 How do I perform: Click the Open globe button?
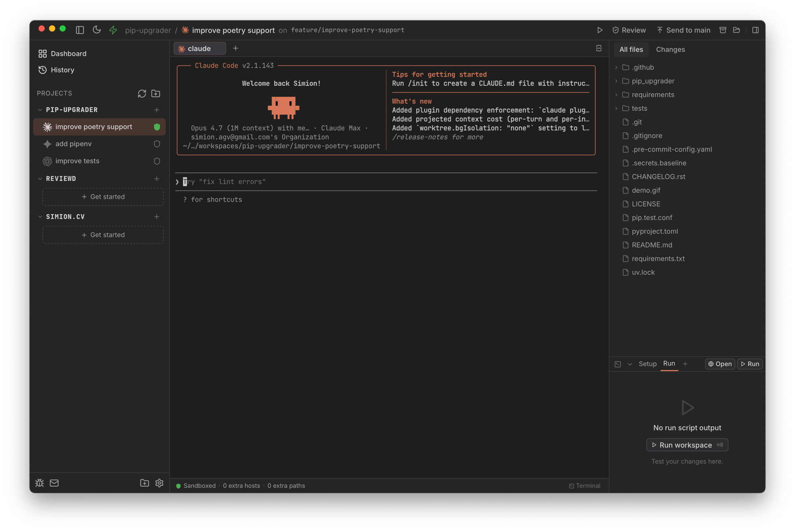pyautogui.click(x=720, y=364)
